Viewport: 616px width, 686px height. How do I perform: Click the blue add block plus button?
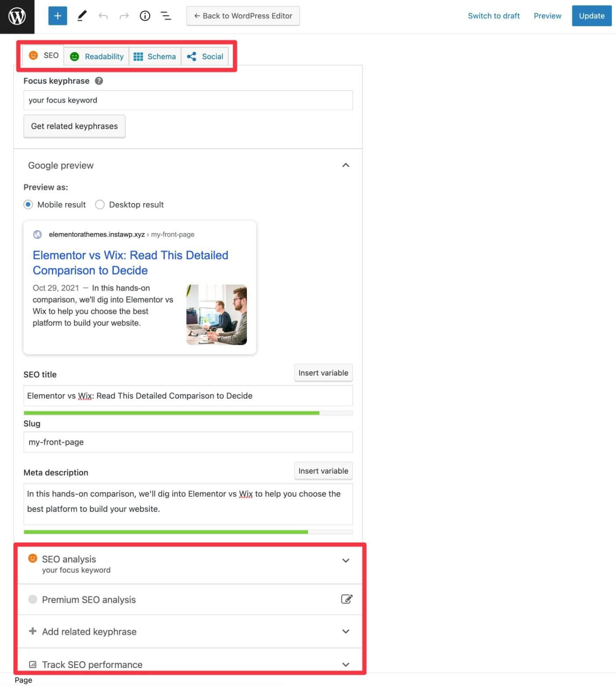click(58, 16)
